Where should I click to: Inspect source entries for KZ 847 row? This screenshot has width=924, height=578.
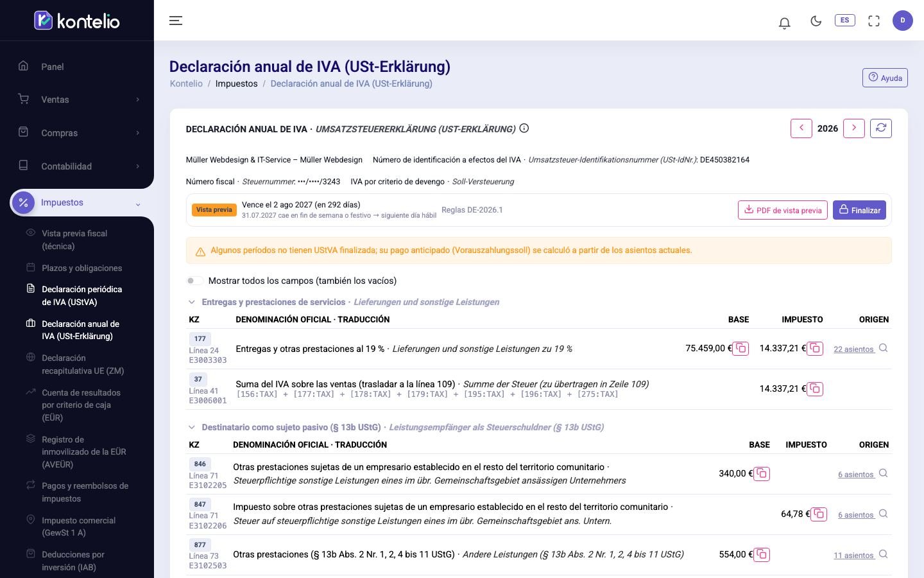point(884,514)
